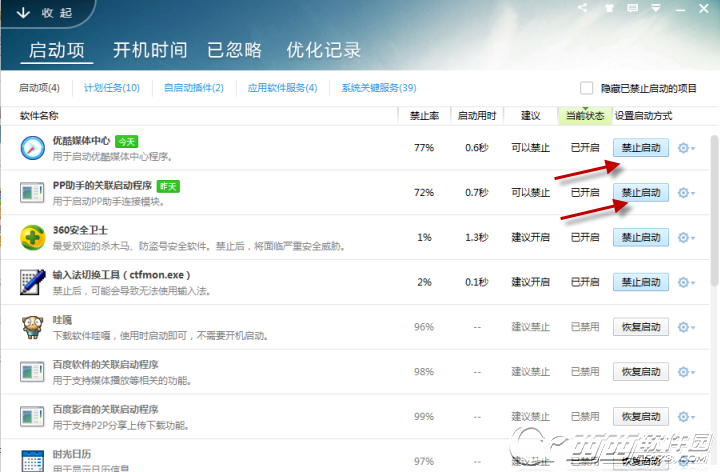Switch to the 启动项 main tab

pyautogui.click(x=57, y=50)
